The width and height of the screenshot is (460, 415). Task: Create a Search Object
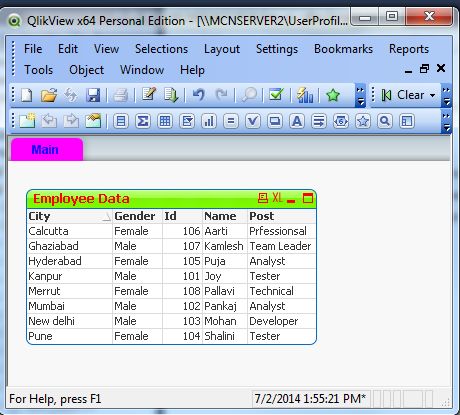pos(385,121)
